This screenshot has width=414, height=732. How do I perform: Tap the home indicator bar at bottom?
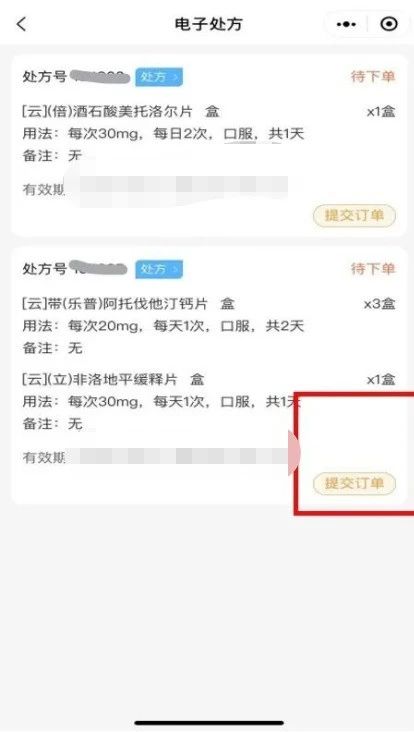click(209, 724)
